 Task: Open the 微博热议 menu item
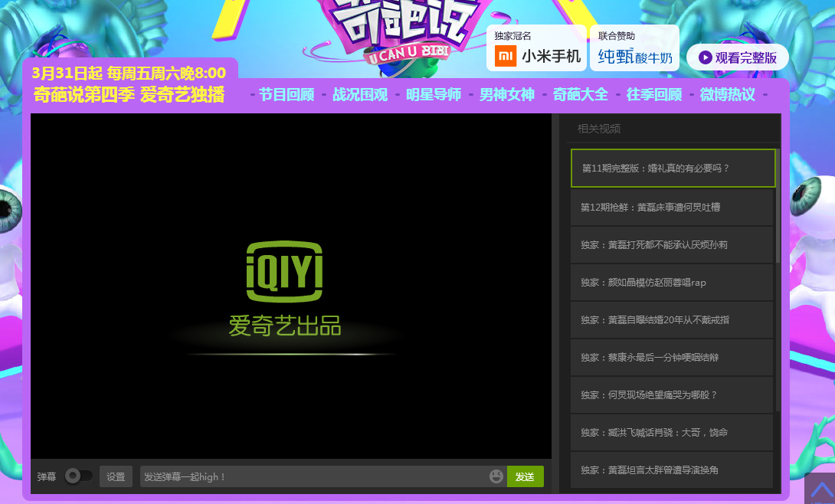pyautogui.click(x=728, y=95)
